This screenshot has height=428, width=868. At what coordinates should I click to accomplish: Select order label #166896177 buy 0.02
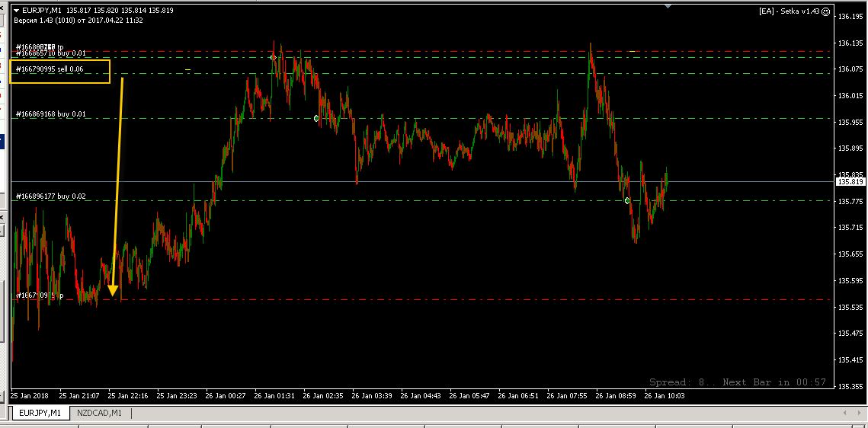[51, 196]
